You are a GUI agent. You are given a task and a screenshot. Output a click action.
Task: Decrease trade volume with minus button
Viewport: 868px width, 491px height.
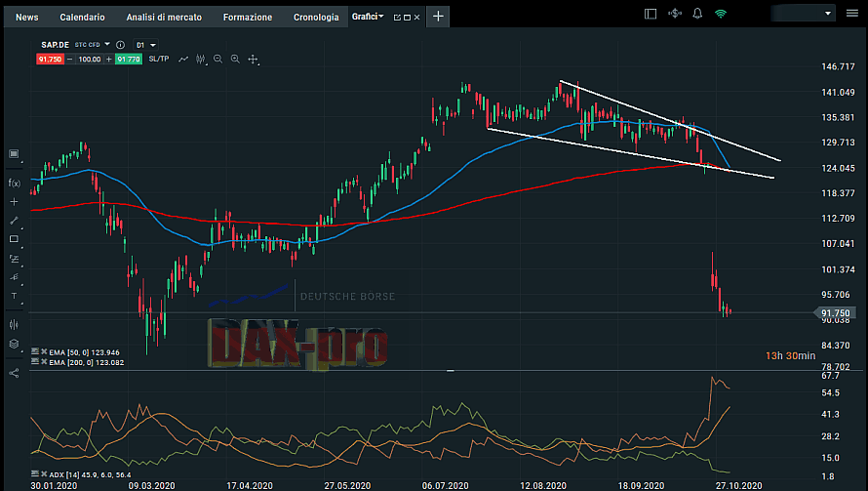coord(70,60)
